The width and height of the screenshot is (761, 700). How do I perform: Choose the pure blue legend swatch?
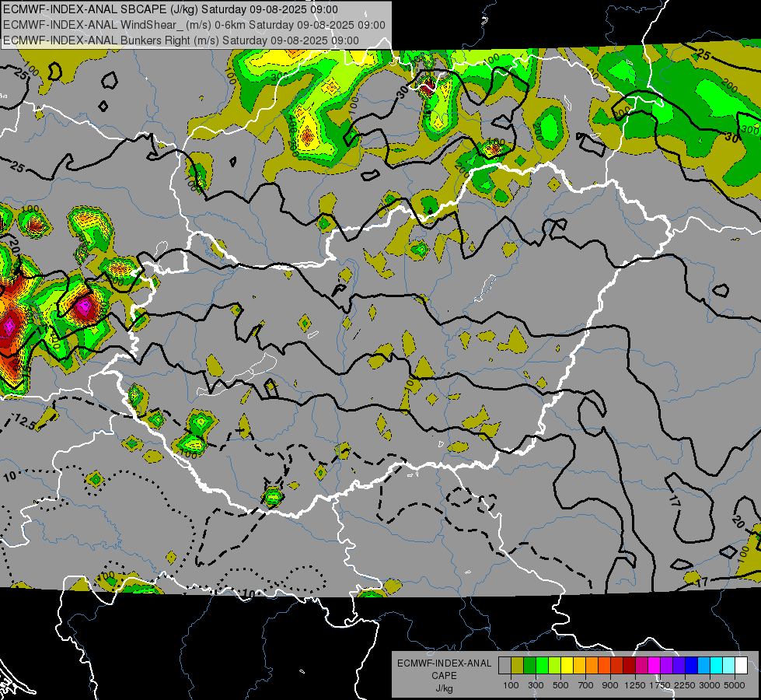coord(692,666)
